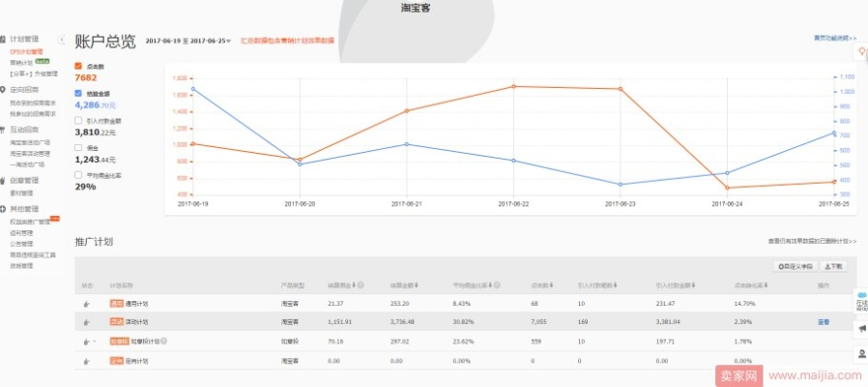Screen dimensions: 868x387
Task: Click the orange 活动 tag badge
Action: click(x=116, y=322)
